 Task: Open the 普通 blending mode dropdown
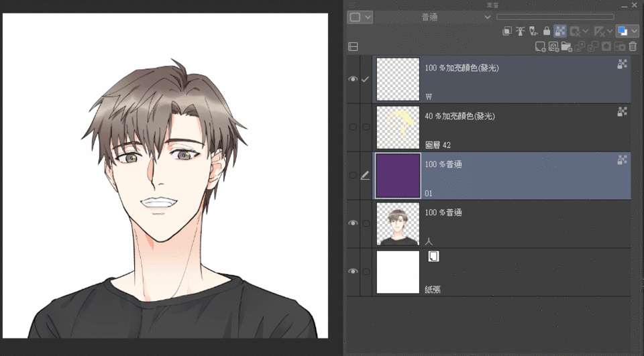click(x=433, y=17)
